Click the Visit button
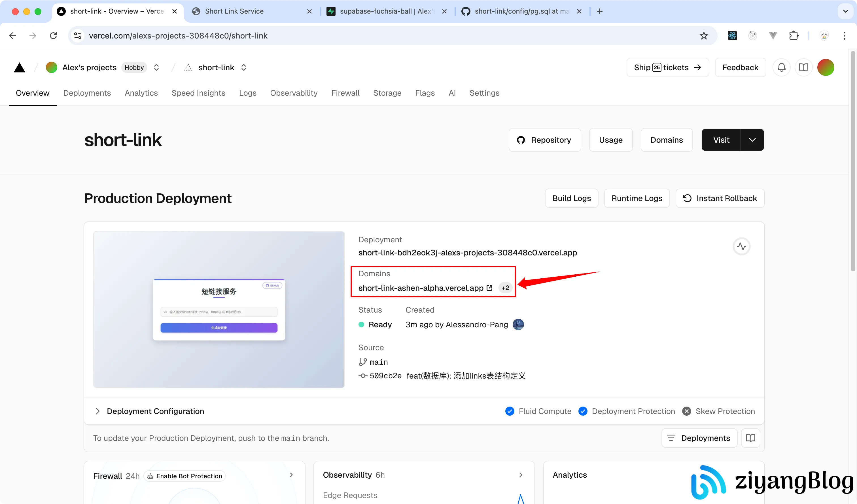This screenshot has height=504, width=857. click(721, 140)
